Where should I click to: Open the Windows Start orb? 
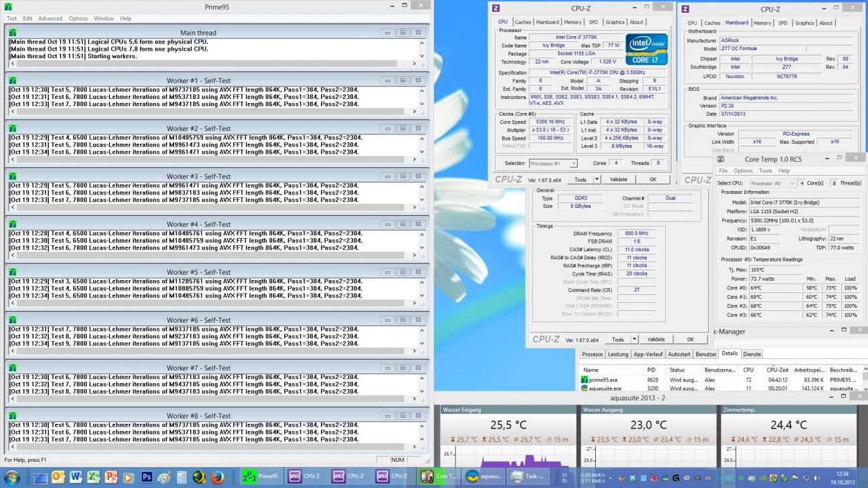pyautogui.click(x=11, y=477)
